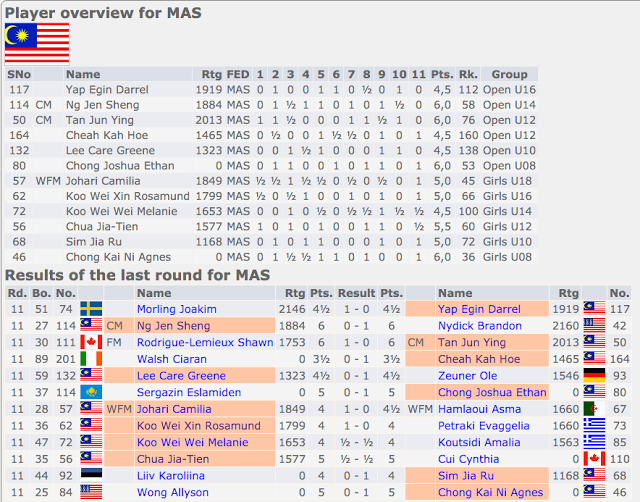
Task: Open Morling Joakim player link
Action: 176,309
